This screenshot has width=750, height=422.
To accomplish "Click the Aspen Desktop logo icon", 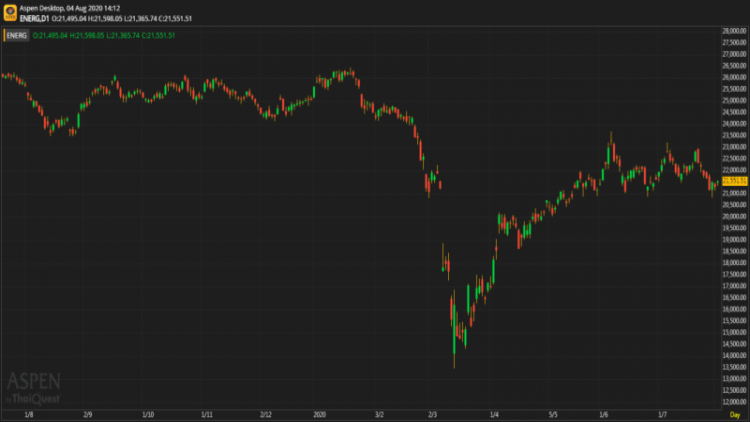I will (10, 13).
